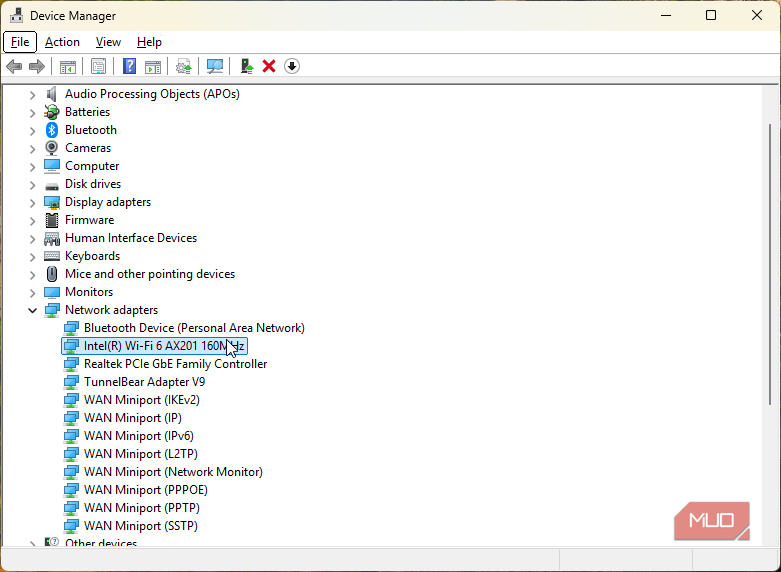Screen dimensions: 781x572
Task: Minimize the Device Manager window
Action: click(x=665, y=15)
